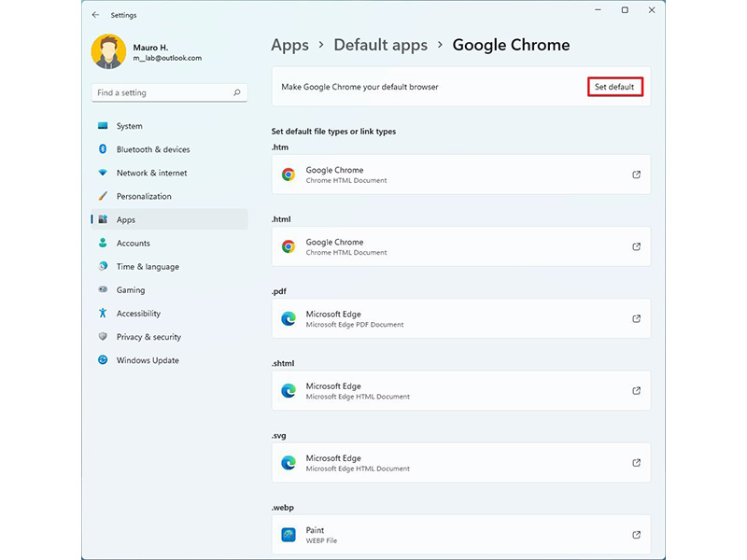Open Bluetooth & devices settings

point(169,149)
